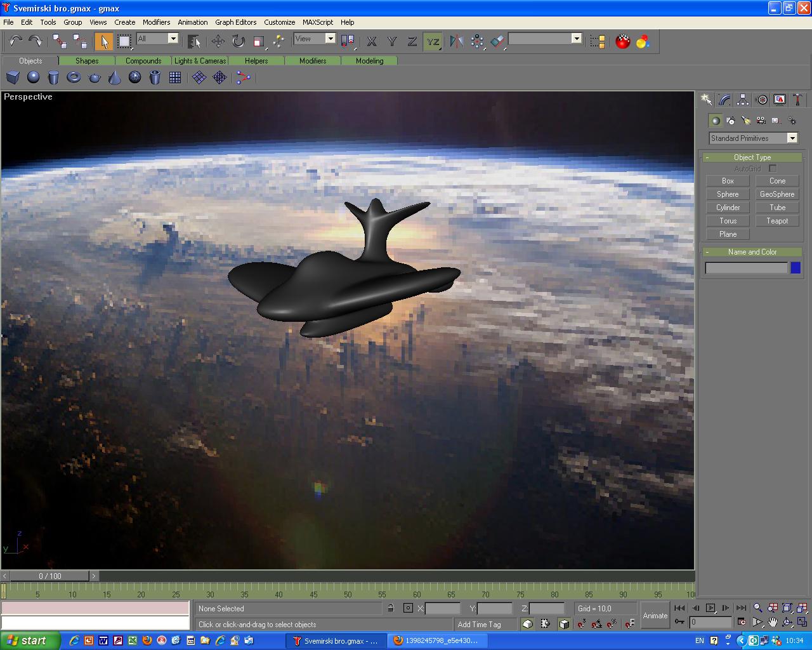Activate the Unlink Selection tool
Image resolution: width=812 pixels, height=650 pixels.
click(x=80, y=41)
